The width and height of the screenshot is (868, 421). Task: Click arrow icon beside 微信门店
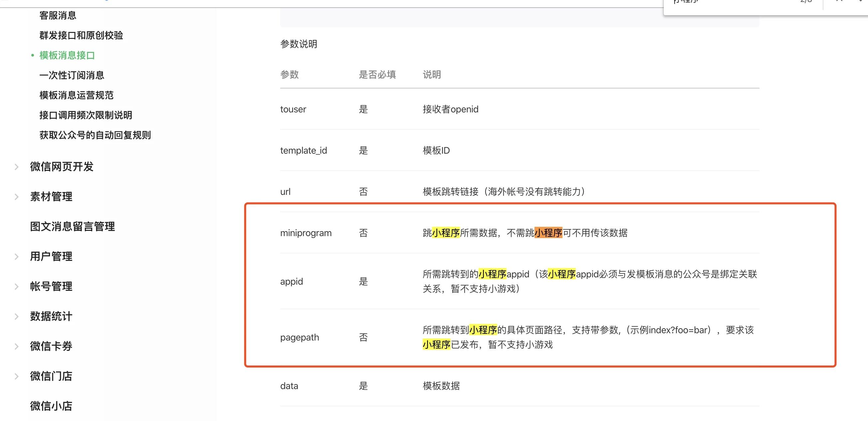[16, 376]
